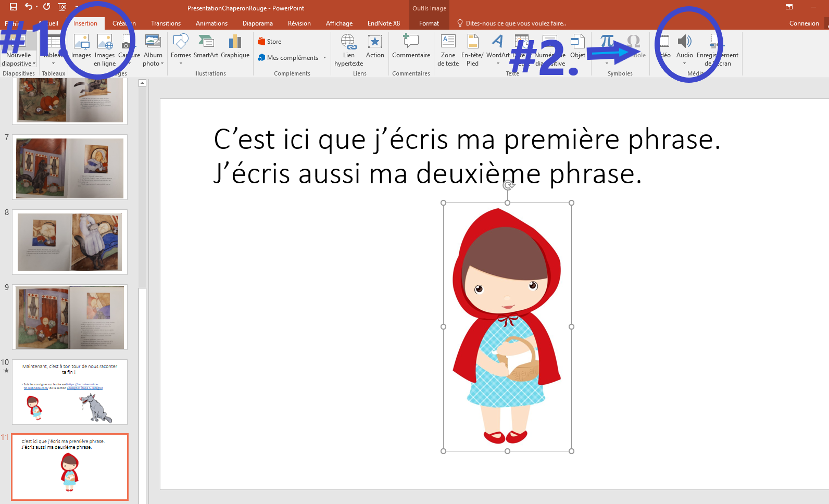Insert a Lien hypertexte
829x504 pixels.
pos(348,51)
